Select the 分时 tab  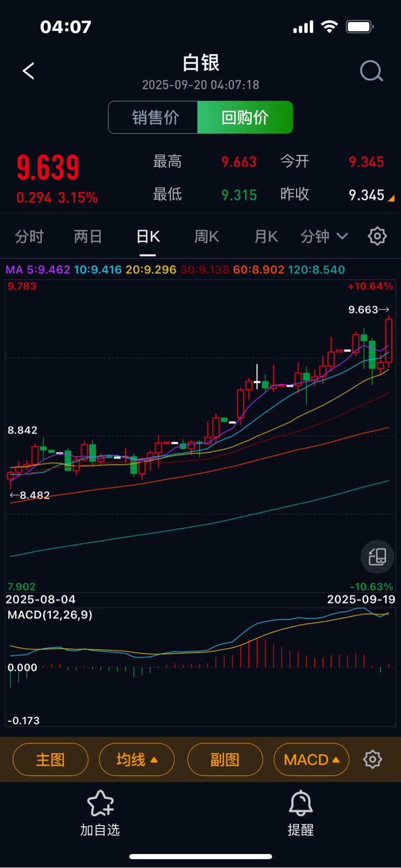tap(29, 236)
